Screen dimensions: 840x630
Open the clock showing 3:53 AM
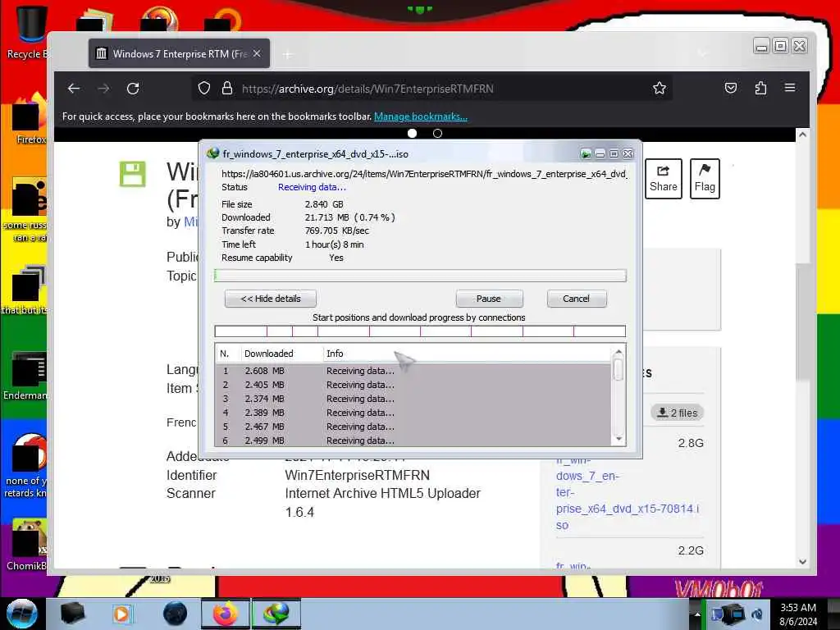pos(798,614)
